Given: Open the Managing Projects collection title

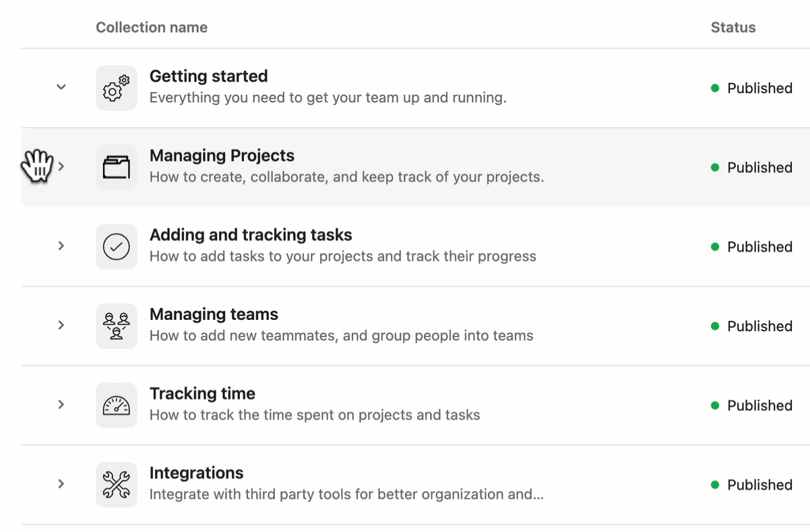Looking at the screenshot, I should (222, 156).
